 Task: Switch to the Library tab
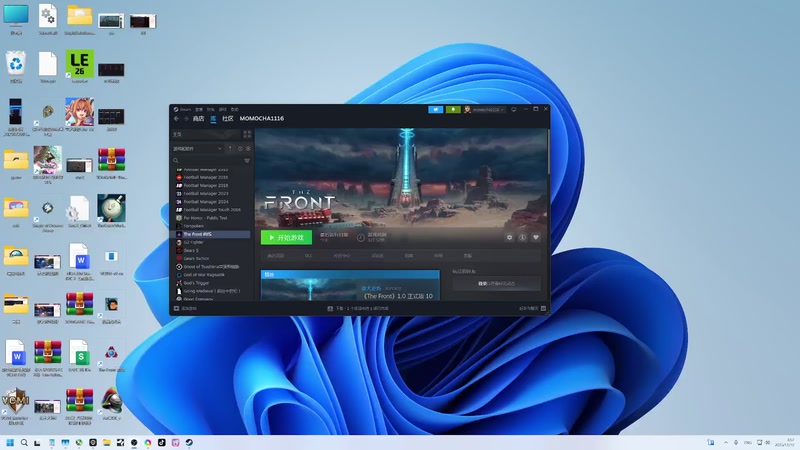click(x=213, y=118)
